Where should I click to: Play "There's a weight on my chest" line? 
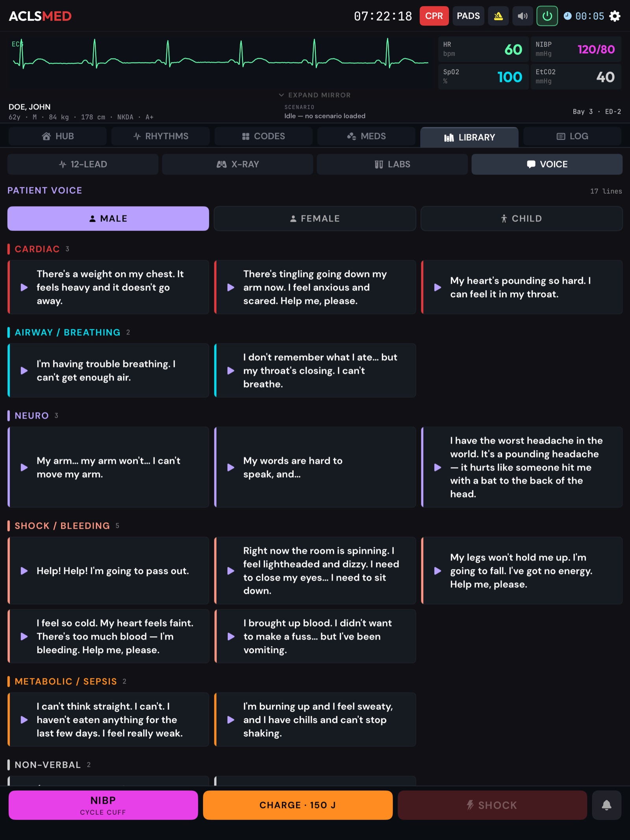click(x=108, y=287)
